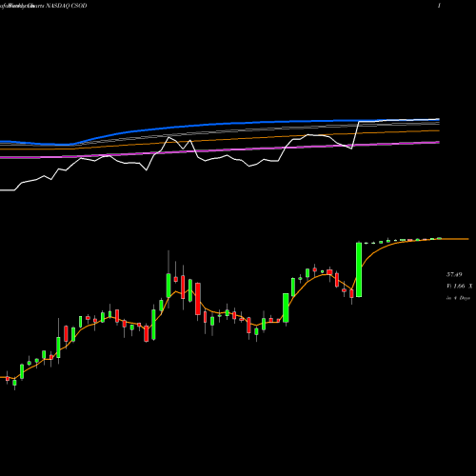The height and width of the screenshot is (476, 476).
Task: Select the green candle with the longest upper wick
Action: [x=169, y=286]
